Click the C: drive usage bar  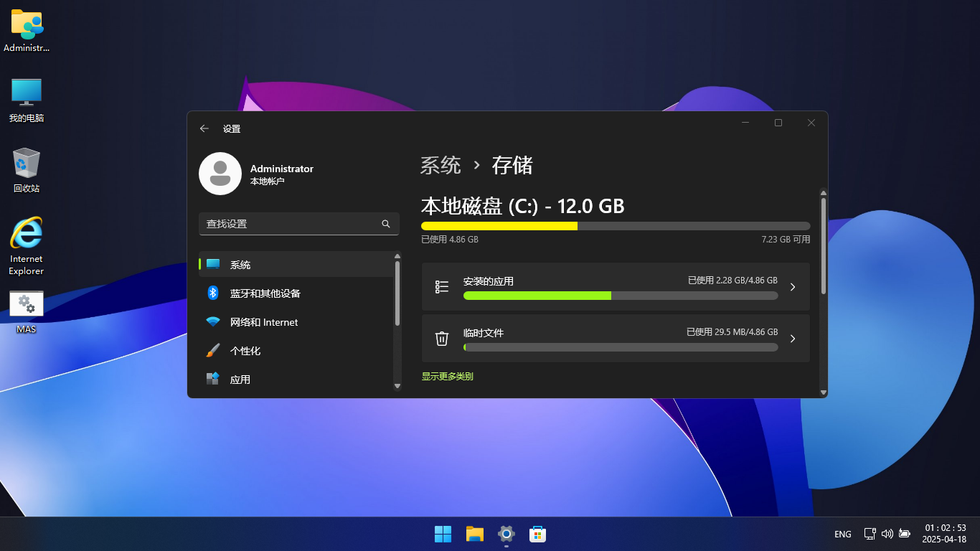pyautogui.click(x=616, y=226)
